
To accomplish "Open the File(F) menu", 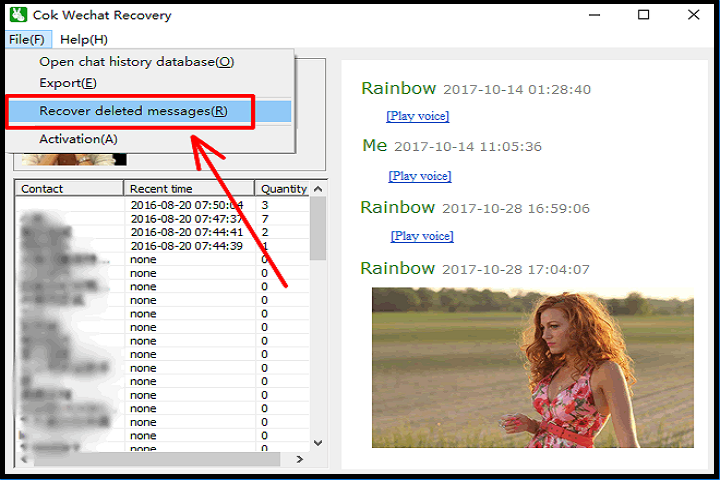I will click(x=26, y=39).
